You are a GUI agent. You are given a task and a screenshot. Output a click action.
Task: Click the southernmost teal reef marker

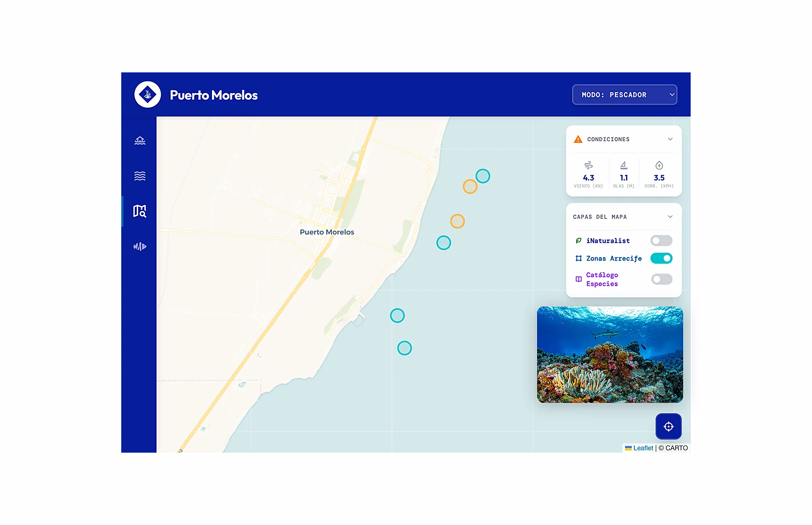coord(404,348)
